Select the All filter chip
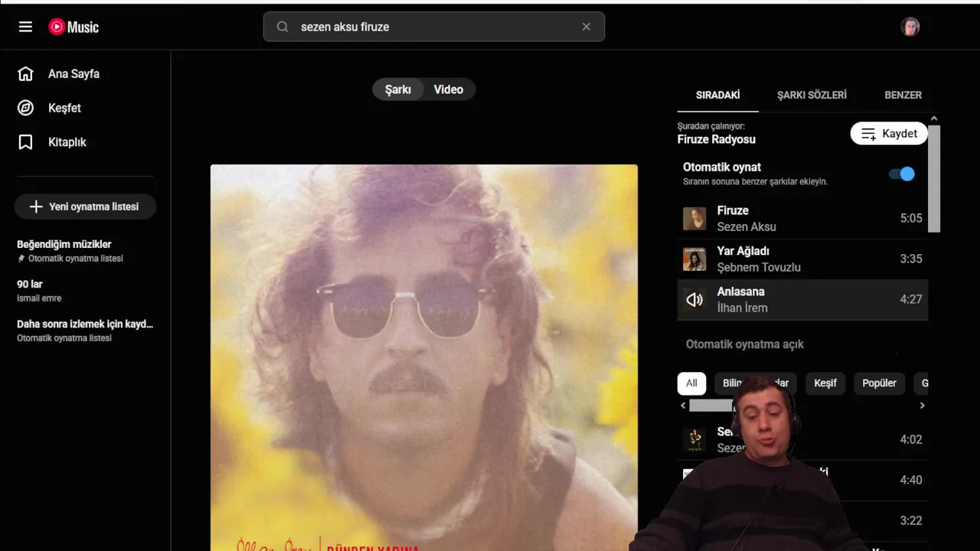 pyautogui.click(x=691, y=383)
